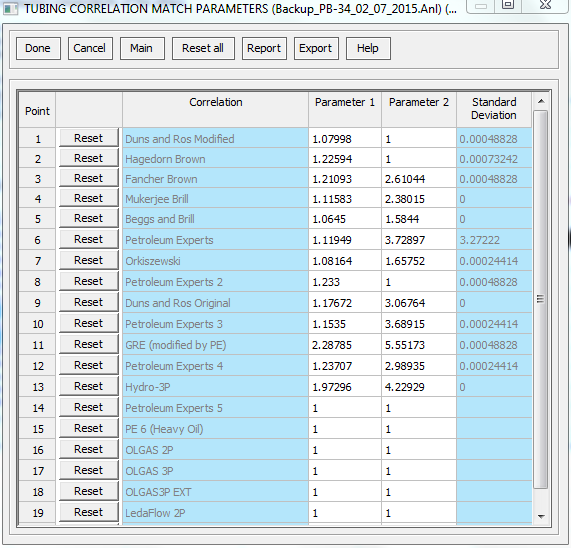This screenshot has width=571, height=548.
Task: Reset the GRE (modified by PE) row
Action: tap(89, 344)
